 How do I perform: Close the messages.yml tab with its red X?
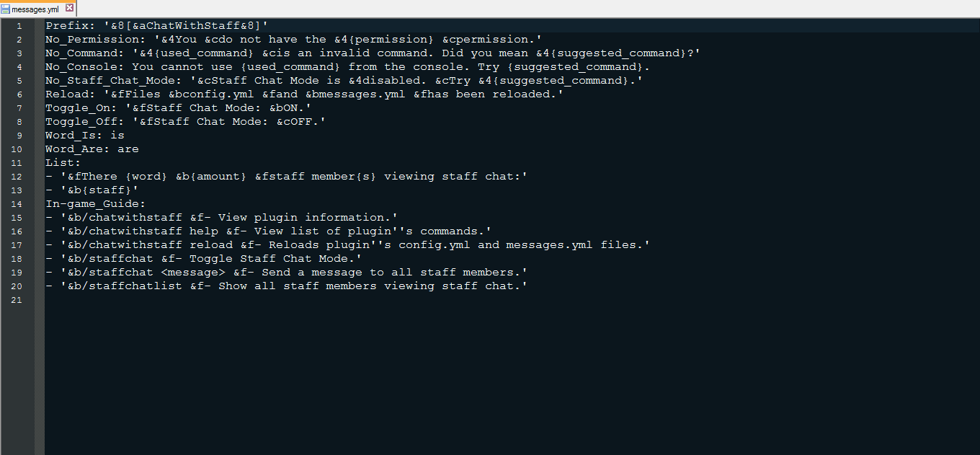click(69, 8)
